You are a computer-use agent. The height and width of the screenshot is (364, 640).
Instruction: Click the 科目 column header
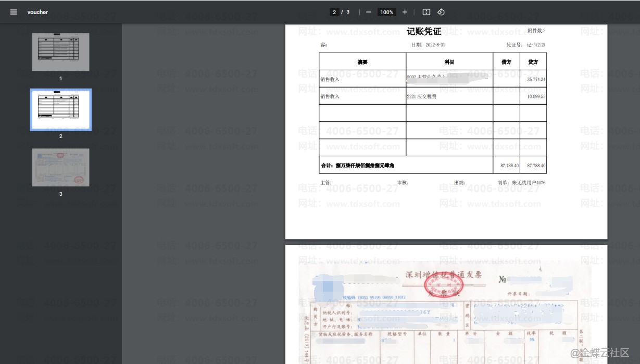point(449,62)
